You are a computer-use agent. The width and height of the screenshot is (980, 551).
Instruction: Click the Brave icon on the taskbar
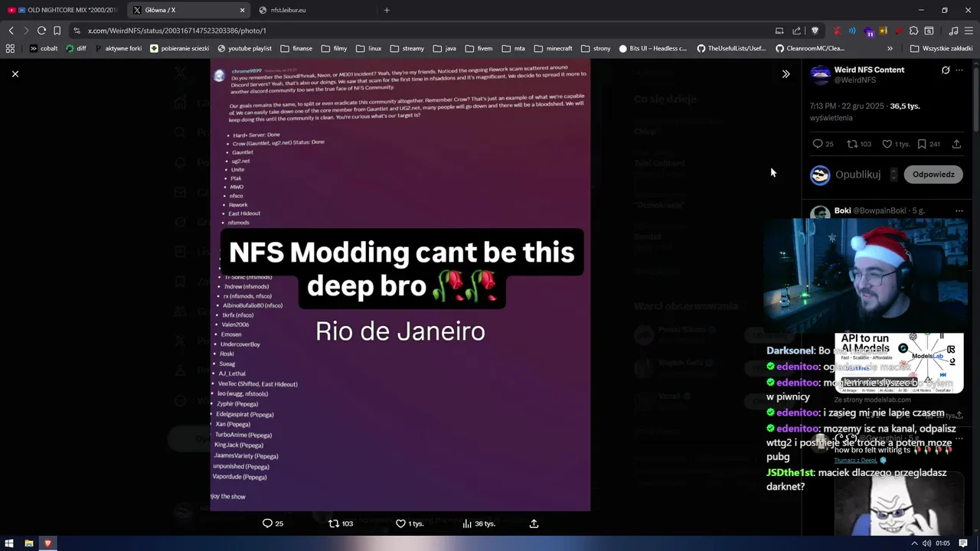click(x=47, y=543)
